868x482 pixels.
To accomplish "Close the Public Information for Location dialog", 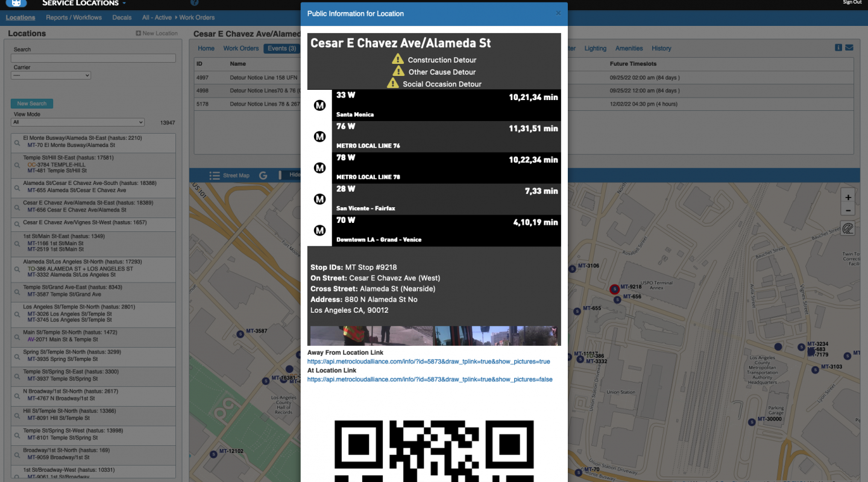I will click(558, 13).
